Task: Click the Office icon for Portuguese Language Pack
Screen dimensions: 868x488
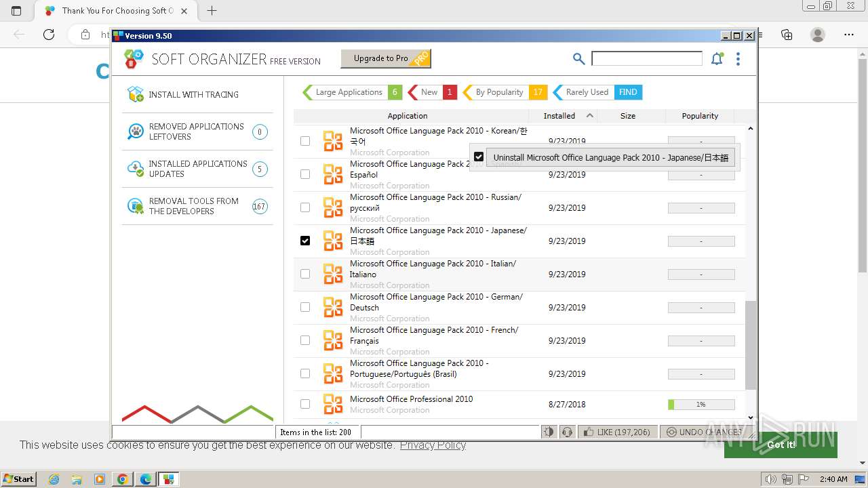Action: coord(333,373)
